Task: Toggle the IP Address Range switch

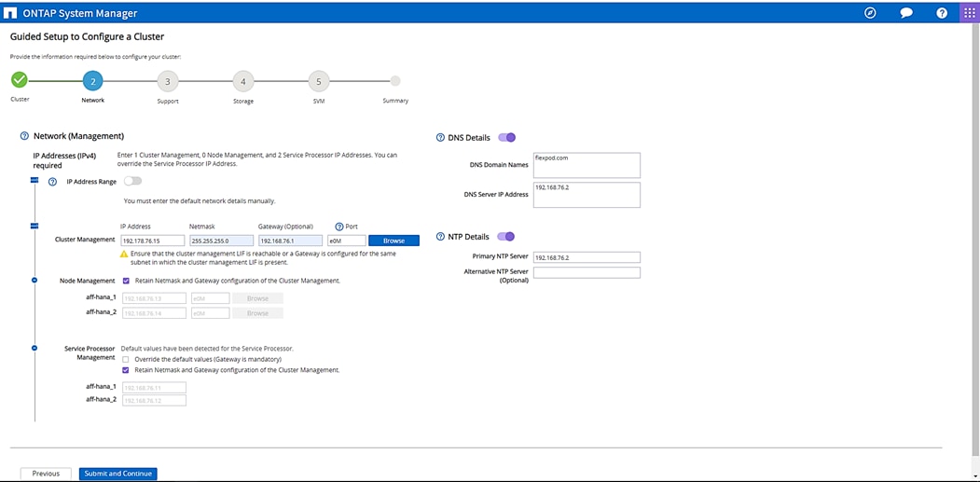Action: point(132,181)
